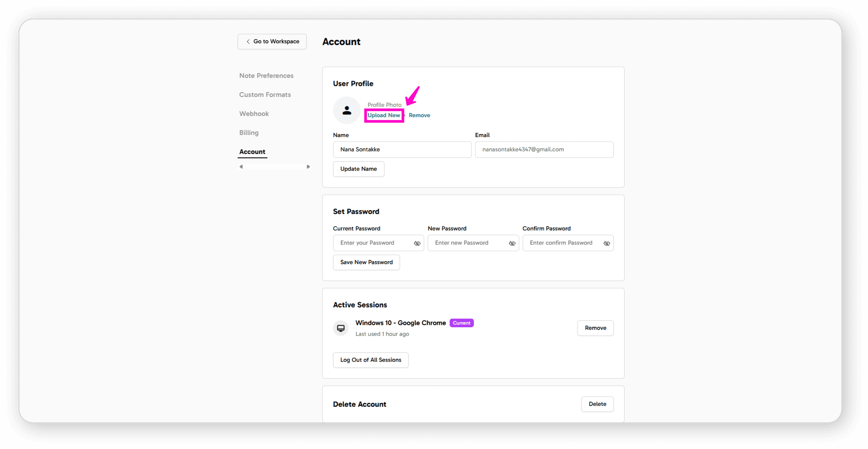Remove the Windows 10 Chrome session
Viewport: 868px width, 449px height.
coord(595,328)
